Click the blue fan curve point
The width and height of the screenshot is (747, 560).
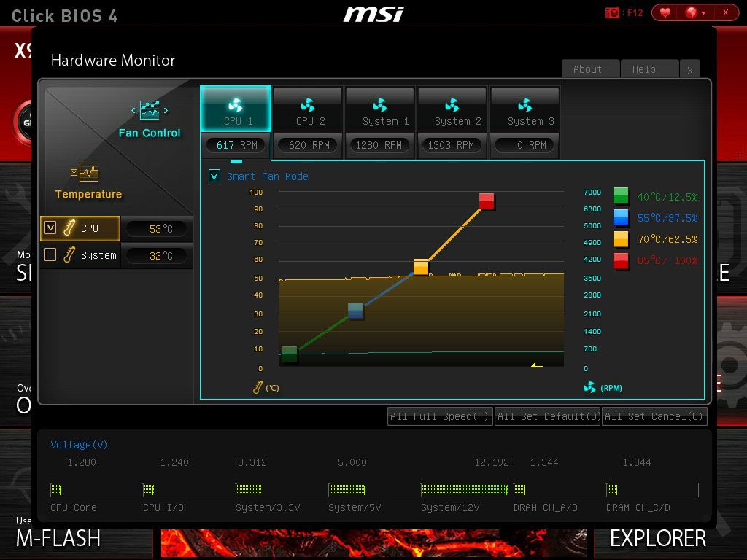coord(355,310)
